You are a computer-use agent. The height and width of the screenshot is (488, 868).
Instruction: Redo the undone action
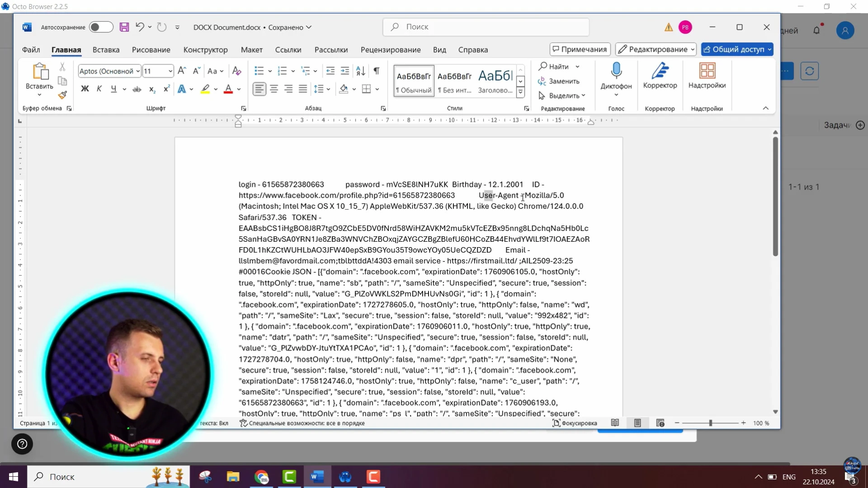[161, 27]
